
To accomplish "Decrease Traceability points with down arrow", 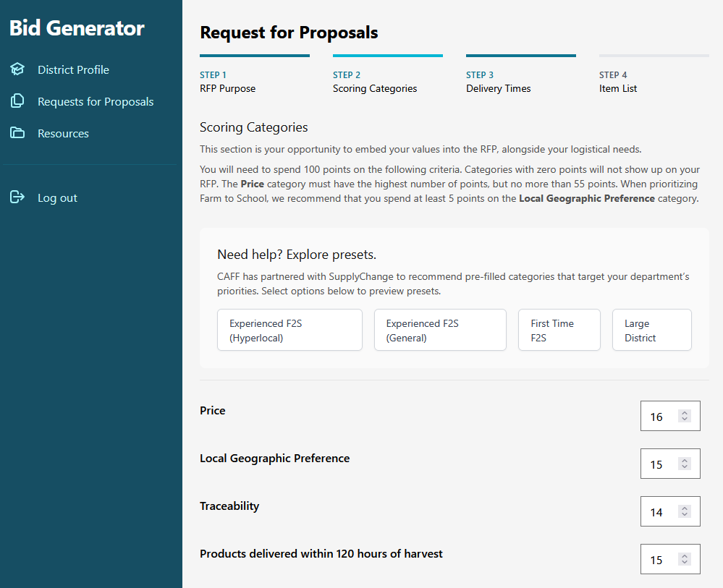I will coord(685,514).
